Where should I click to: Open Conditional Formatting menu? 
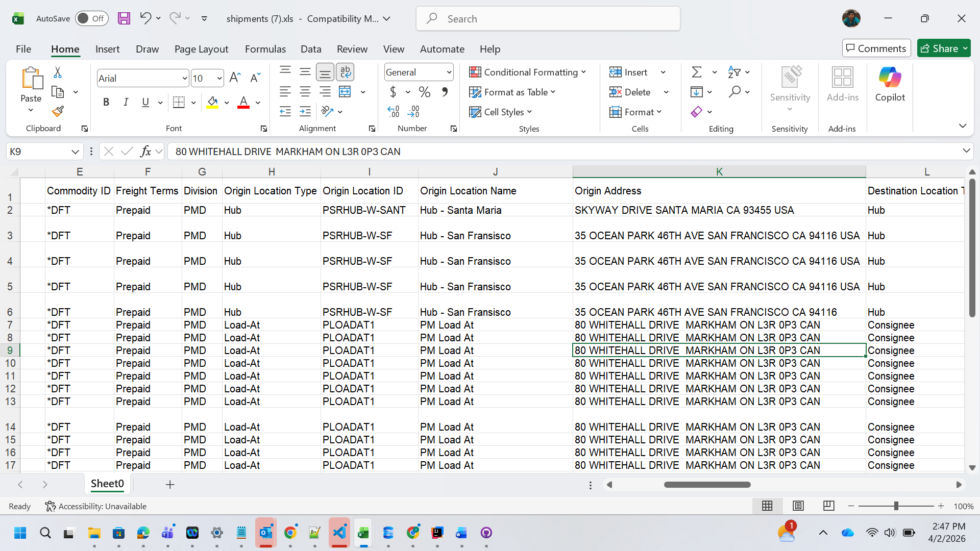coord(528,72)
